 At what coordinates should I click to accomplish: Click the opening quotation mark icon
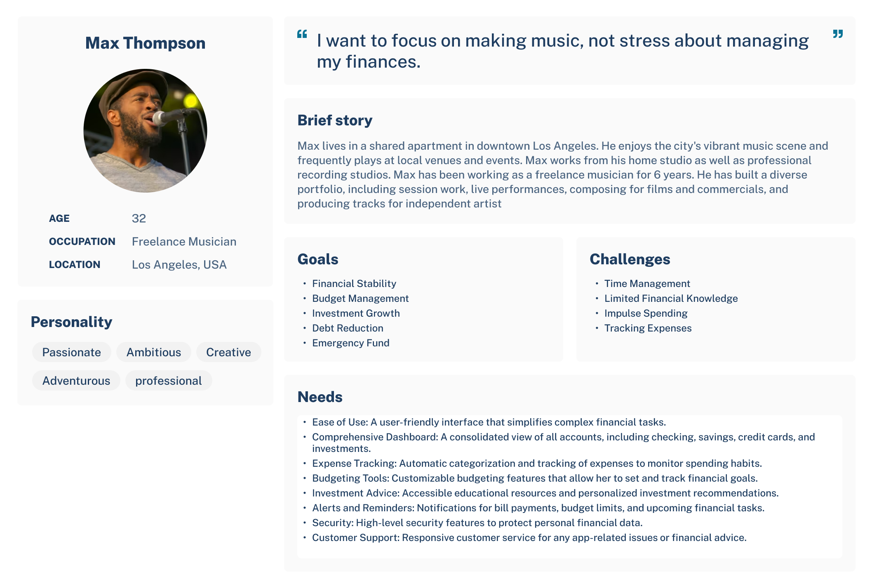pyautogui.click(x=302, y=34)
